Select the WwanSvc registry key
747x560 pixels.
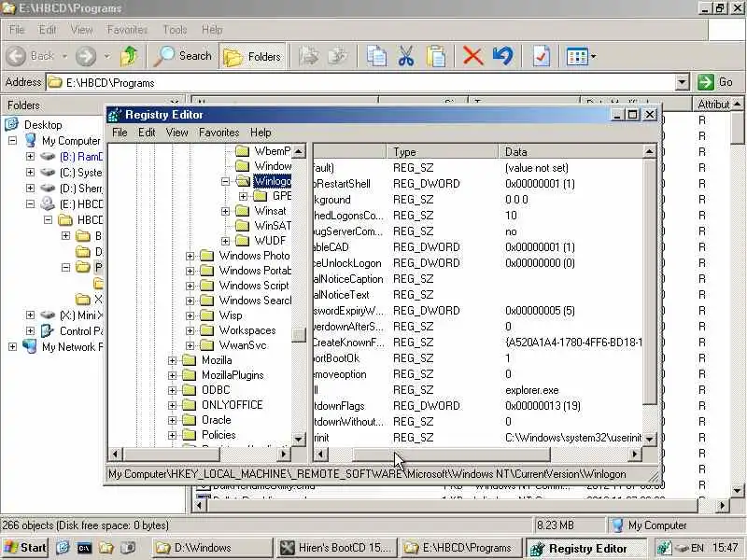click(x=243, y=345)
